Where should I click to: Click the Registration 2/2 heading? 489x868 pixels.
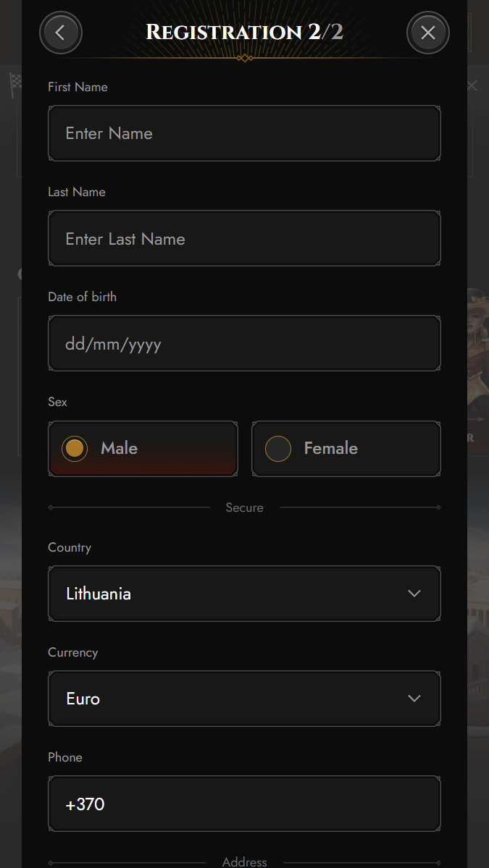pyautogui.click(x=244, y=32)
